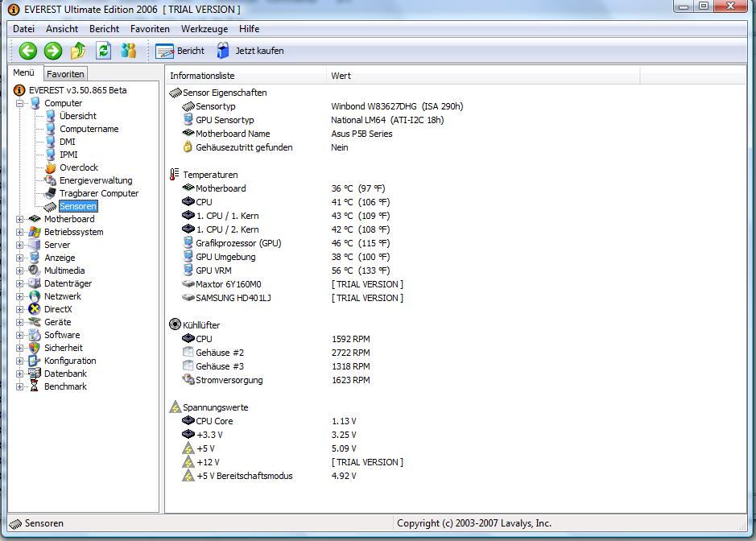Click Jetzt kaufen in the toolbar
The image size is (756, 541).
pos(250,51)
